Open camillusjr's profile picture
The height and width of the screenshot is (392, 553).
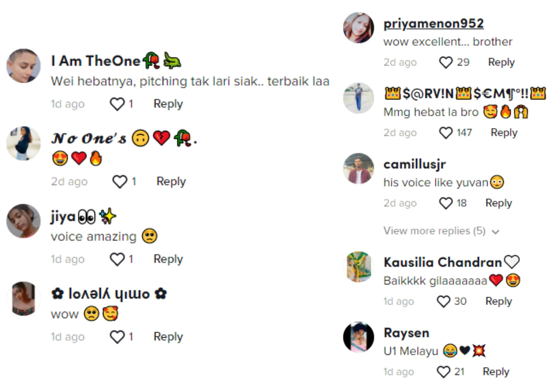[358, 168]
